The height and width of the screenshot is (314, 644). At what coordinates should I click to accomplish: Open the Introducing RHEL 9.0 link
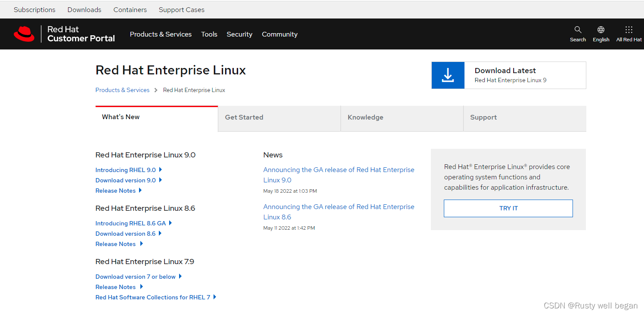[126, 170]
